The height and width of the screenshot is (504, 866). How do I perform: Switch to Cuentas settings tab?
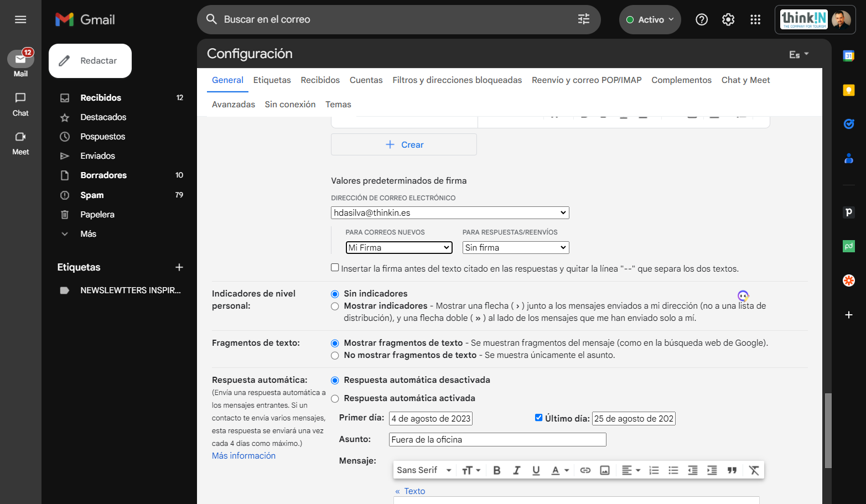coord(366,80)
